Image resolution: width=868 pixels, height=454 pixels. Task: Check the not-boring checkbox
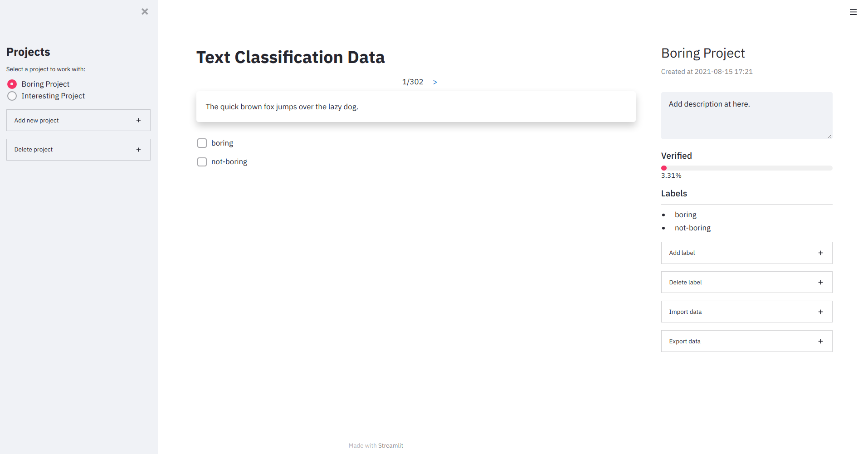pyautogui.click(x=202, y=162)
